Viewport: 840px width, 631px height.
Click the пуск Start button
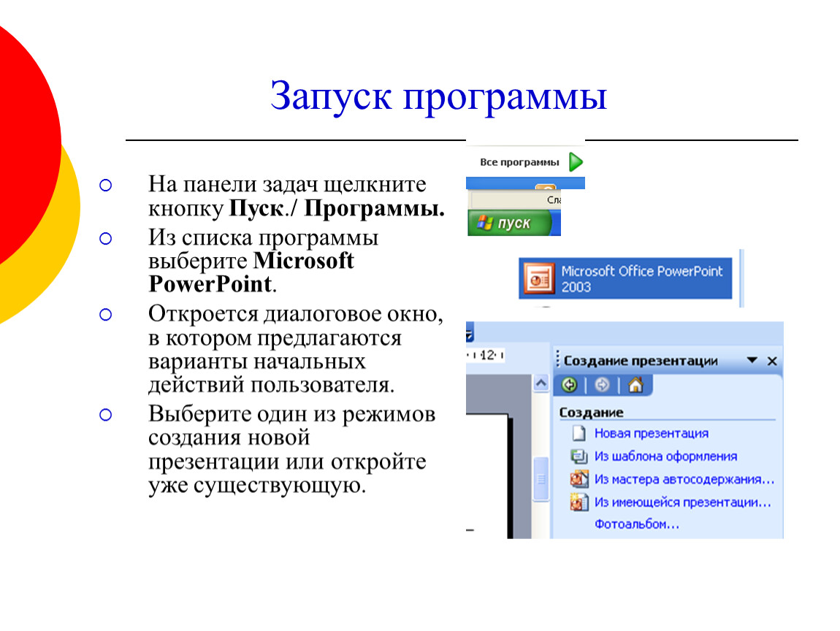(509, 223)
